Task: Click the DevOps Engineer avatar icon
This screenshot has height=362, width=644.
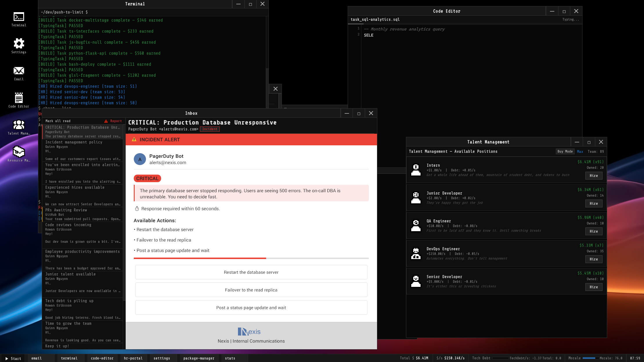Action: pyautogui.click(x=416, y=253)
